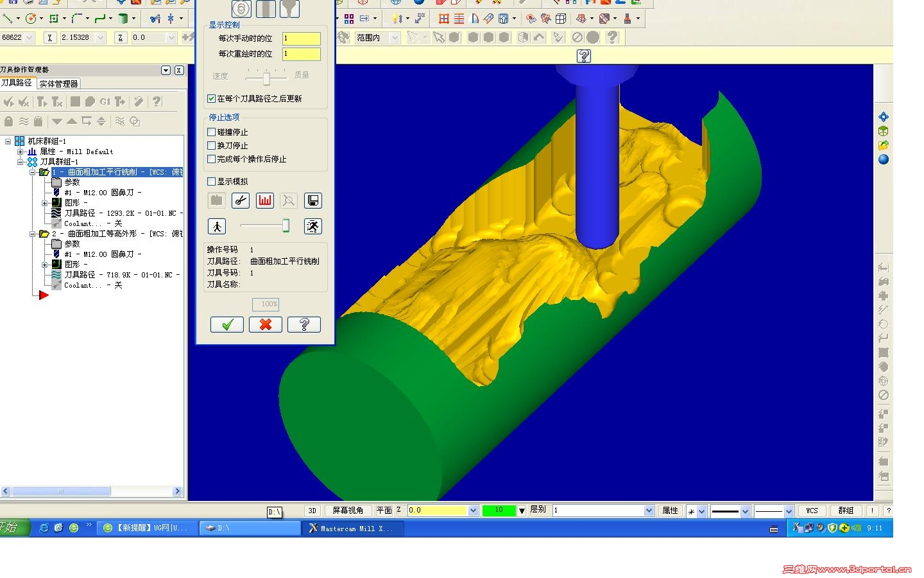Collapse 机床群组-1 tree node
Viewport: 924px width, 578px height.
[x=8, y=141]
